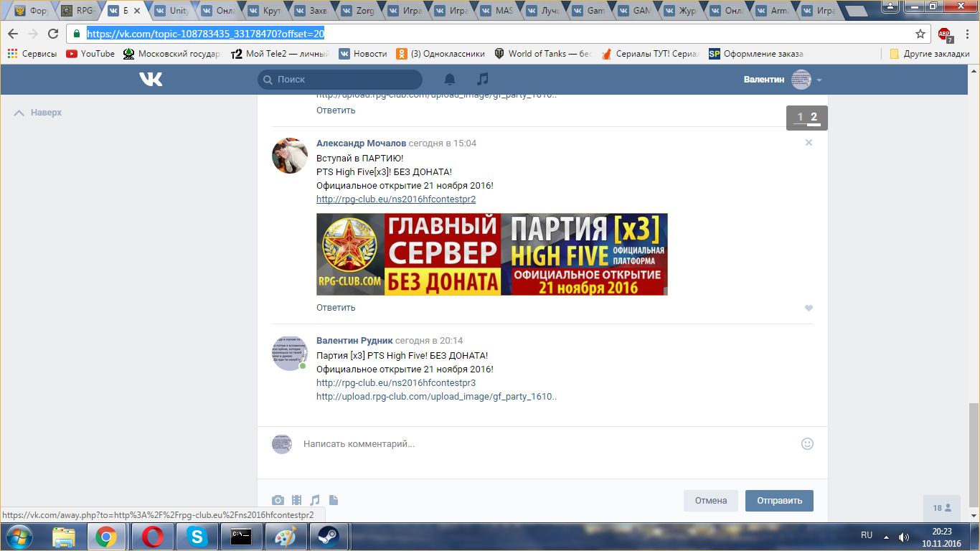
Task: Attach a document to the comment
Action: 334,501
